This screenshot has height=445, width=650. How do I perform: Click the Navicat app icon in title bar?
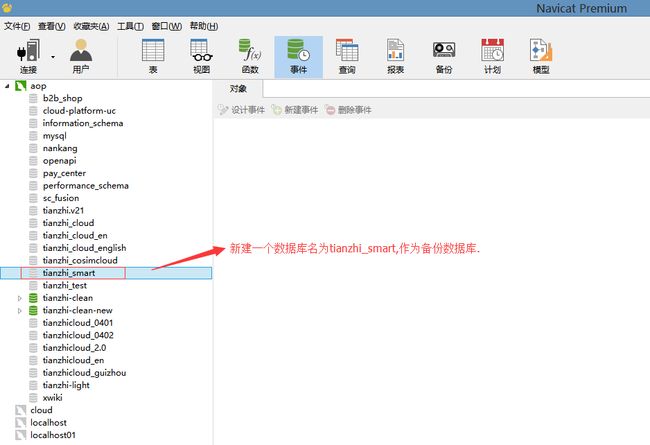[7, 7]
